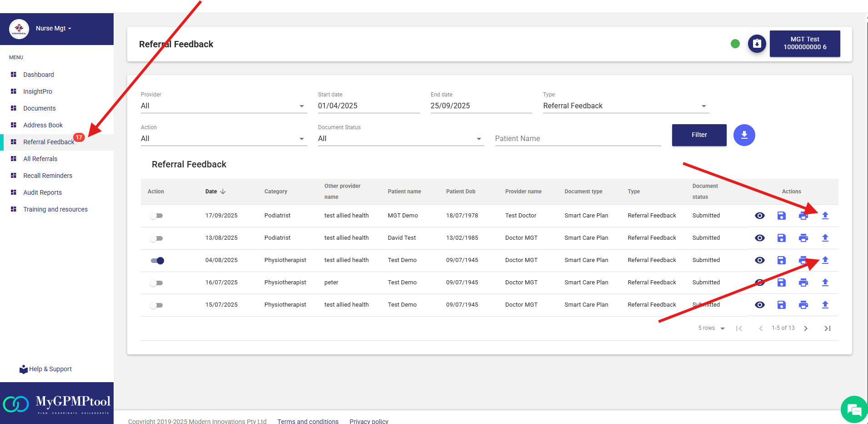Open the Terms and conditions link
This screenshot has height=424, width=868.
point(308,421)
